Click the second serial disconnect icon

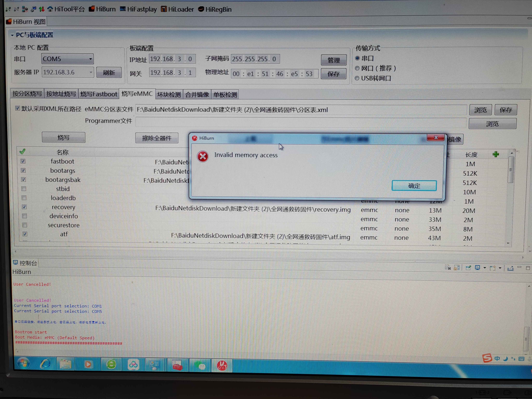16,9
